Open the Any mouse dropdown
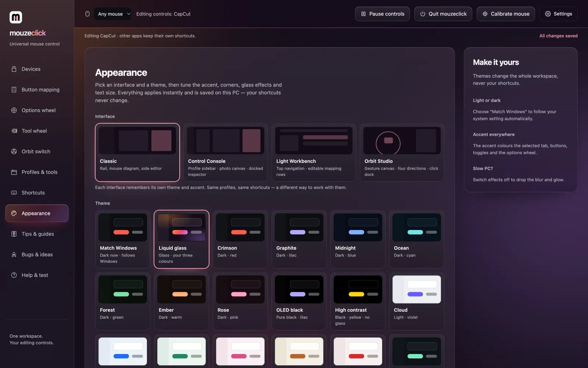Viewport: 588px width, 368px height. tap(112, 14)
